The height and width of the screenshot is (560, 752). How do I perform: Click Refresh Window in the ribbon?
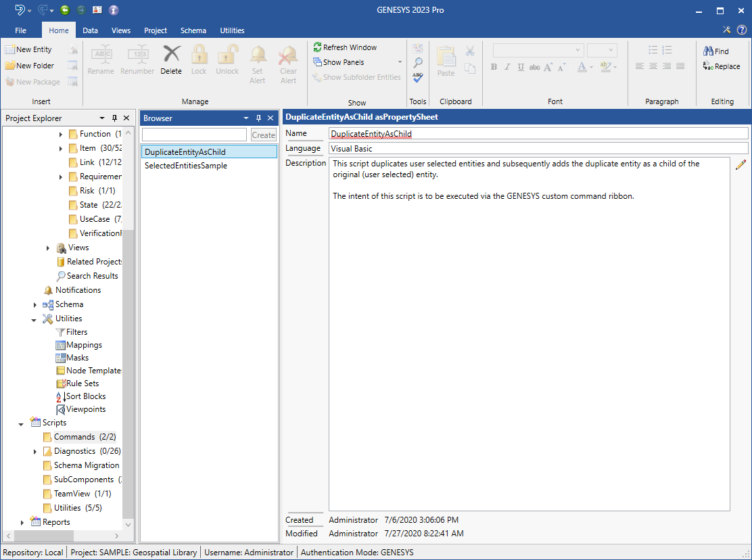point(346,47)
